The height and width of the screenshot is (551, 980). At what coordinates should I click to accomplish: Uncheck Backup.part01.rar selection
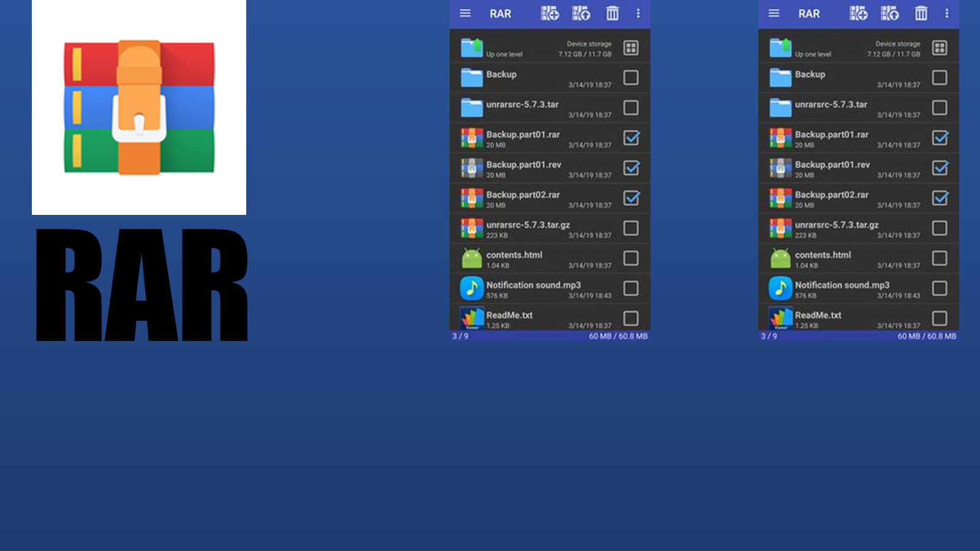pyautogui.click(x=631, y=138)
